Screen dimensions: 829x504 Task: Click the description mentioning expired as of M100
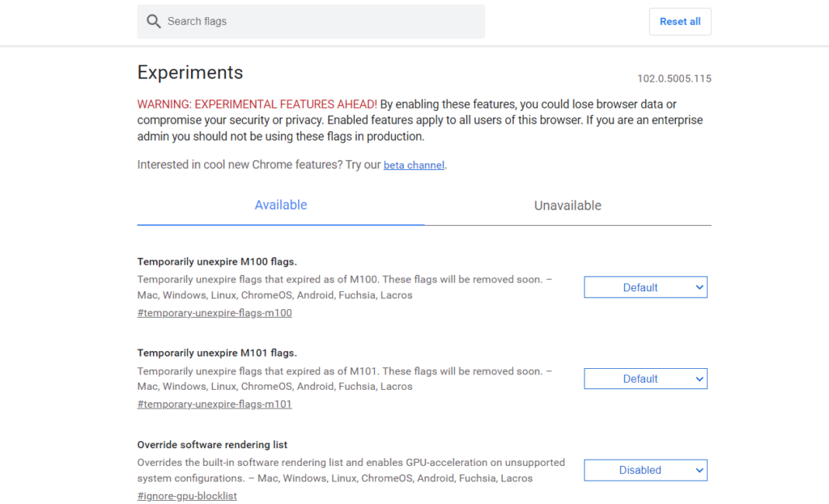(345, 287)
